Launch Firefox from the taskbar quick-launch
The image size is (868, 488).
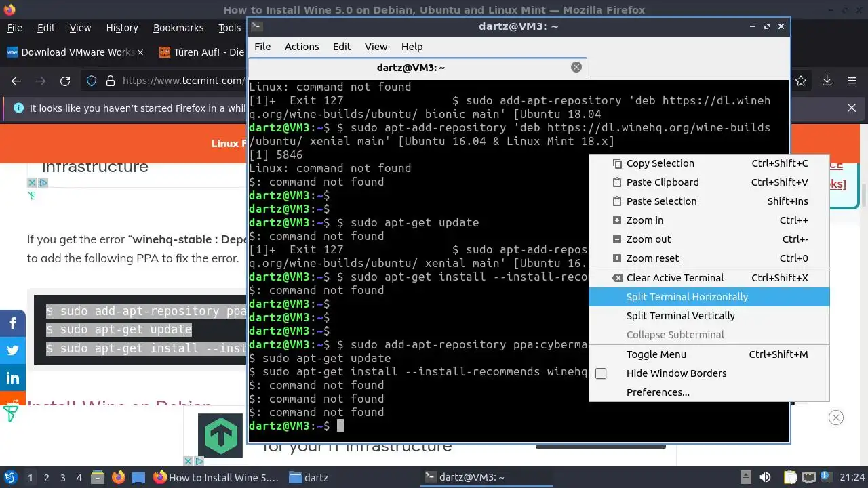click(118, 477)
